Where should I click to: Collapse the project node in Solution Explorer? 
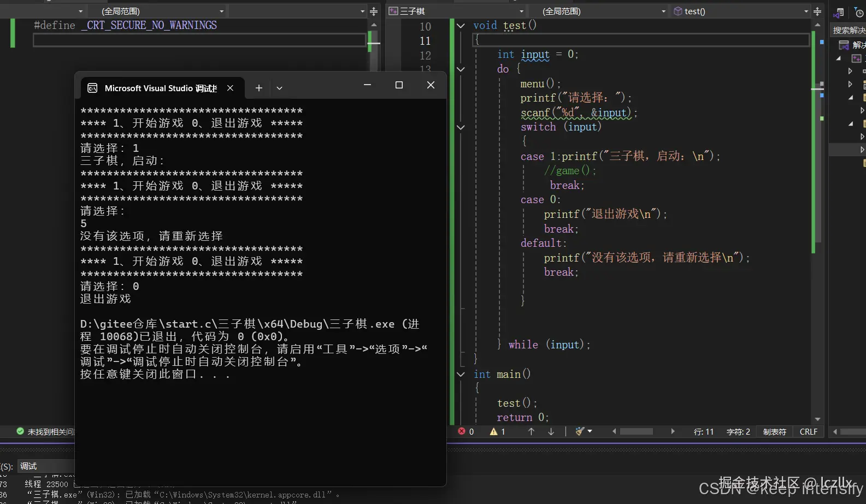pos(839,58)
